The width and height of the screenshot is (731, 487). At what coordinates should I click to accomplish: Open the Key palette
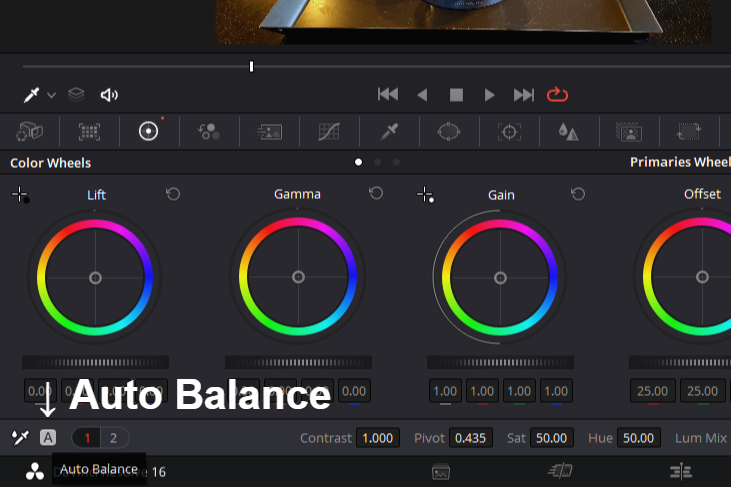(629, 132)
